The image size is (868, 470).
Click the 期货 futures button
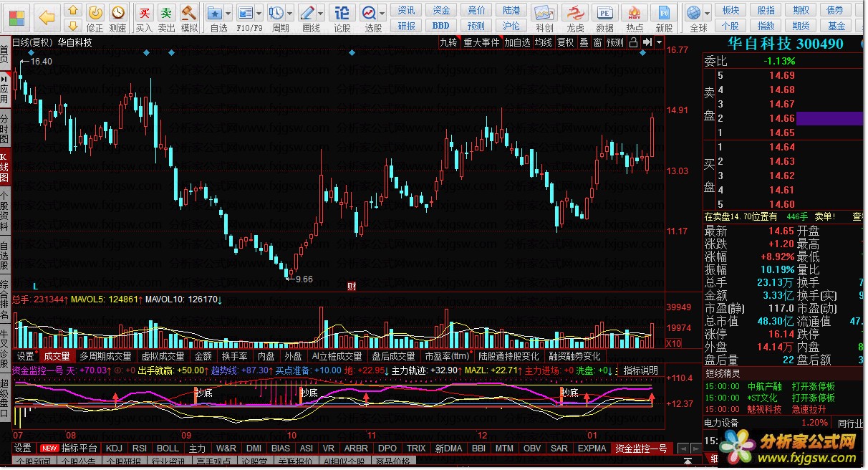click(801, 26)
